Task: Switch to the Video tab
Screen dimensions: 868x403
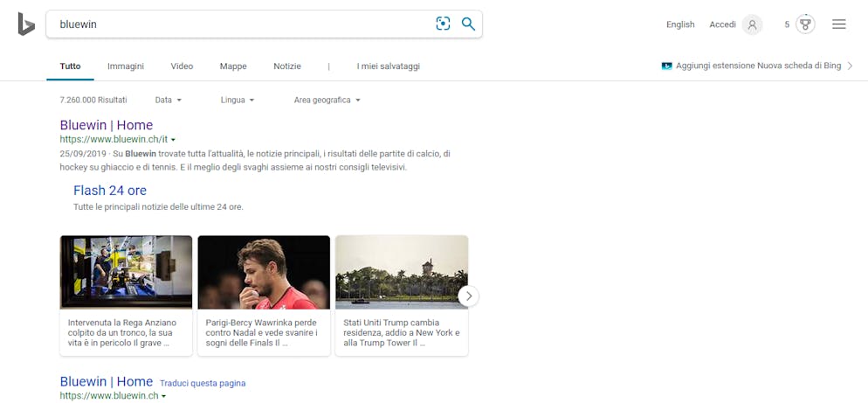Action: coord(182,66)
